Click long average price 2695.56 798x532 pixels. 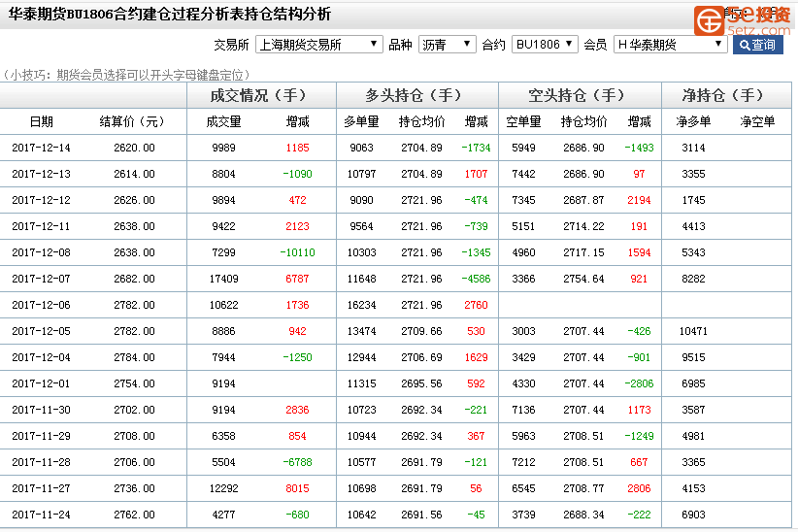click(x=421, y=383)
